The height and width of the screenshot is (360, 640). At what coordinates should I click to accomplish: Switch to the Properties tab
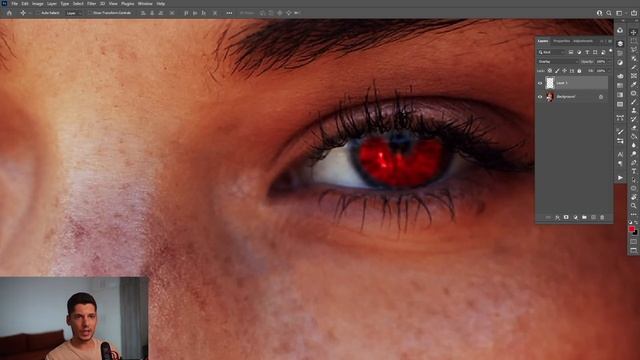coord(562,41)
